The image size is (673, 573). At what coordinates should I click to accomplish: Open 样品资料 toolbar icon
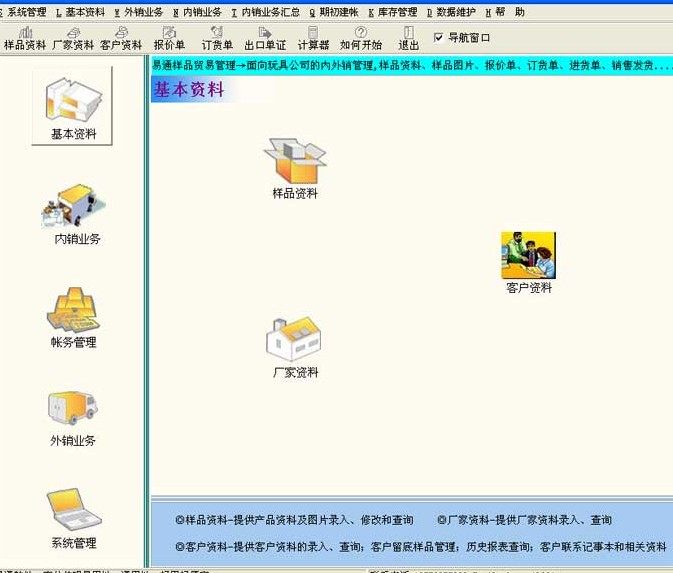pos(25,38)
